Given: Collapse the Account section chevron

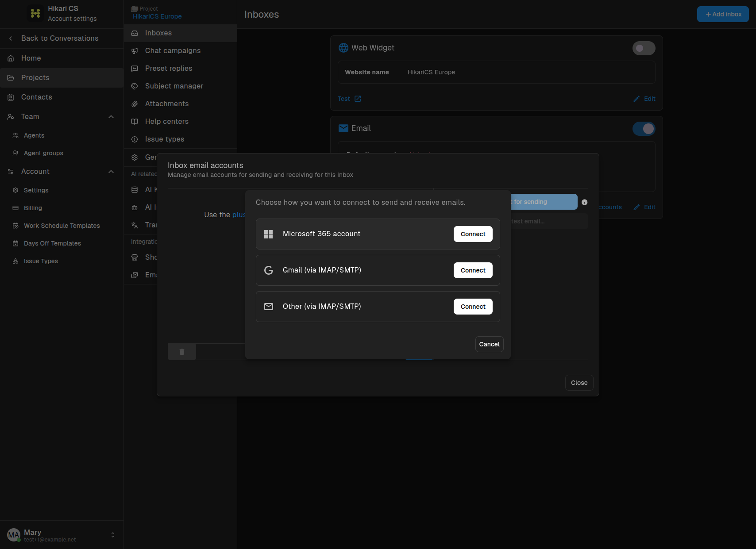Looking at the screenshot, I should tap(111, 172).
